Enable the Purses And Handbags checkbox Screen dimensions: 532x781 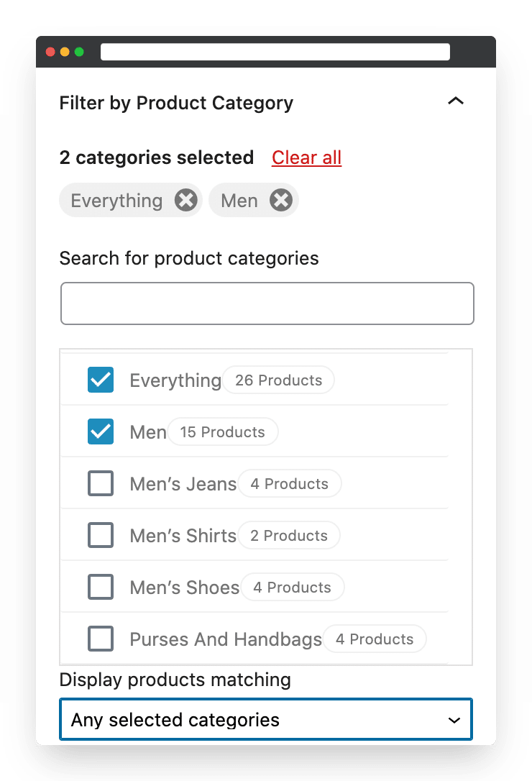(101, 639)
